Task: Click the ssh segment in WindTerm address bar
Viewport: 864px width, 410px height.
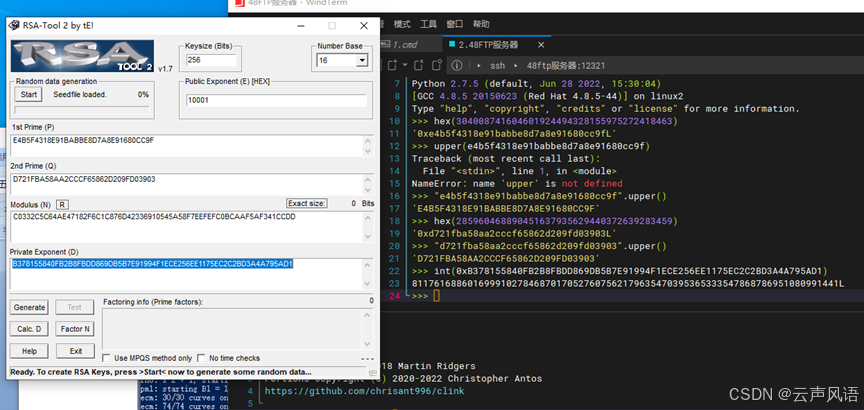Action: [x=498, y=66]
